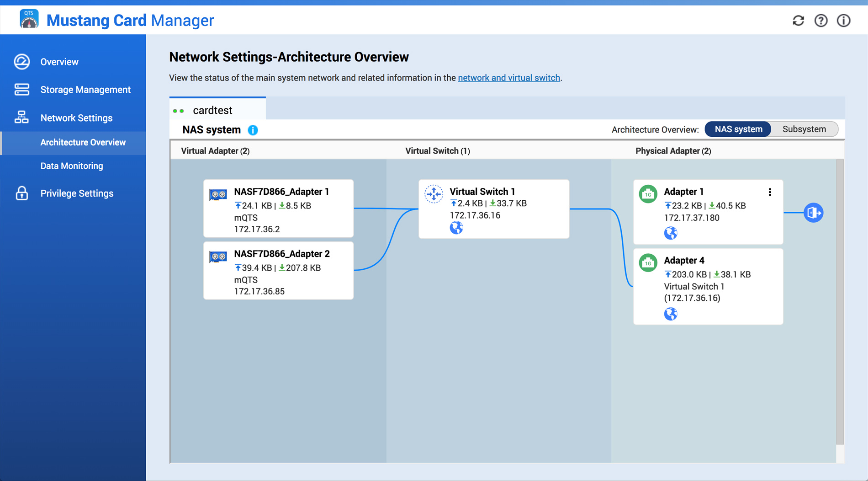Click the globe icon in Adapter 1 card

pos(671,233)
